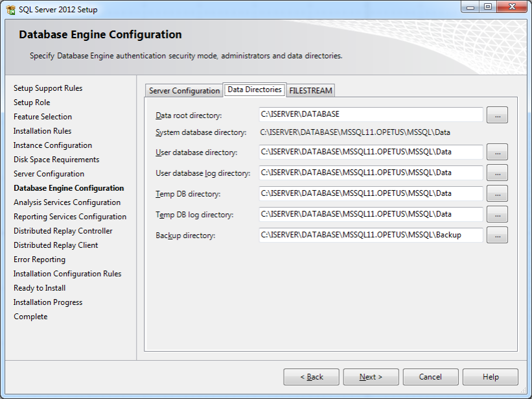Browse for Temp DB directory
The image size is (532, 399).
[x=497, y=193]
